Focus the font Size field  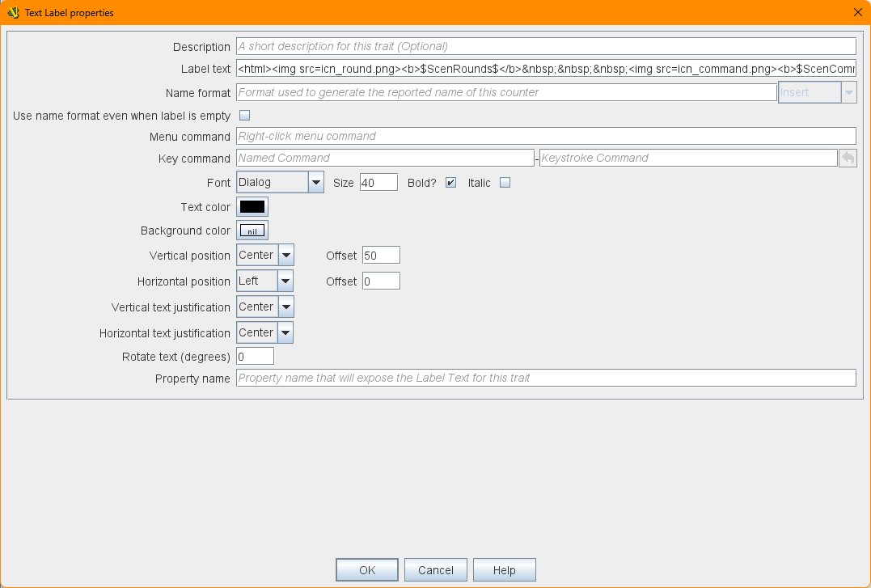(378, 183)
